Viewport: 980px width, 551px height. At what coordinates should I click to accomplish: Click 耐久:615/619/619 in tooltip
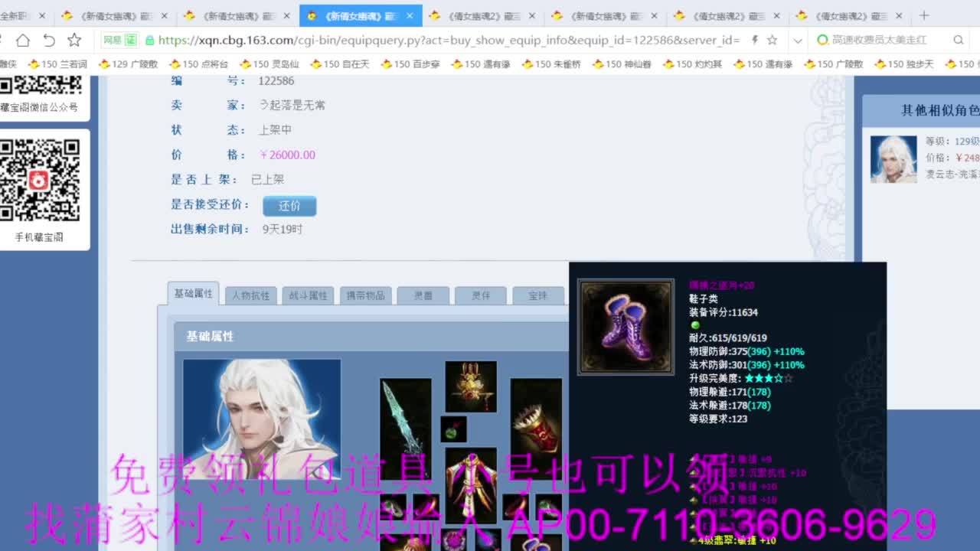click(728, 337)
